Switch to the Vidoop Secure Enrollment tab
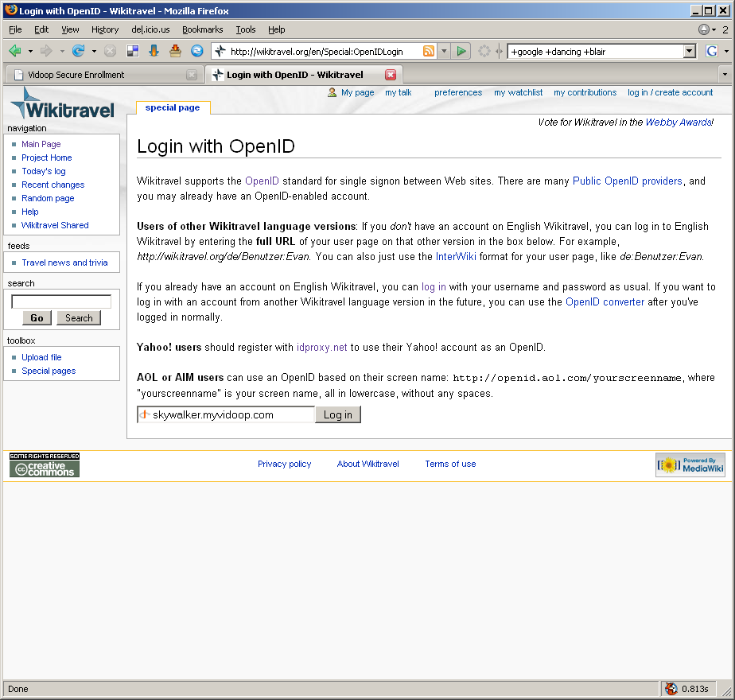This screenshot has height=700, width=735. [x=104, y=75]
